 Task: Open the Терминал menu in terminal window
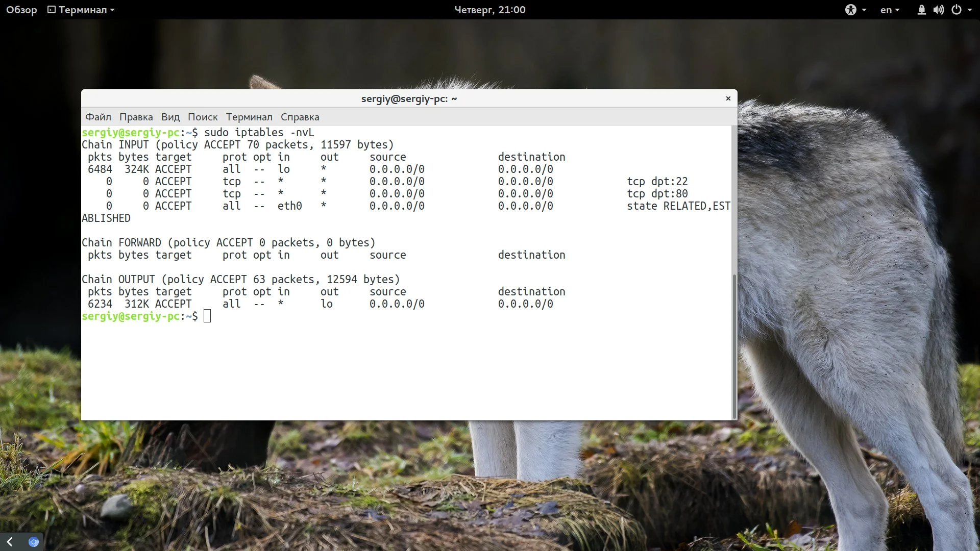[x=249, y=117]
